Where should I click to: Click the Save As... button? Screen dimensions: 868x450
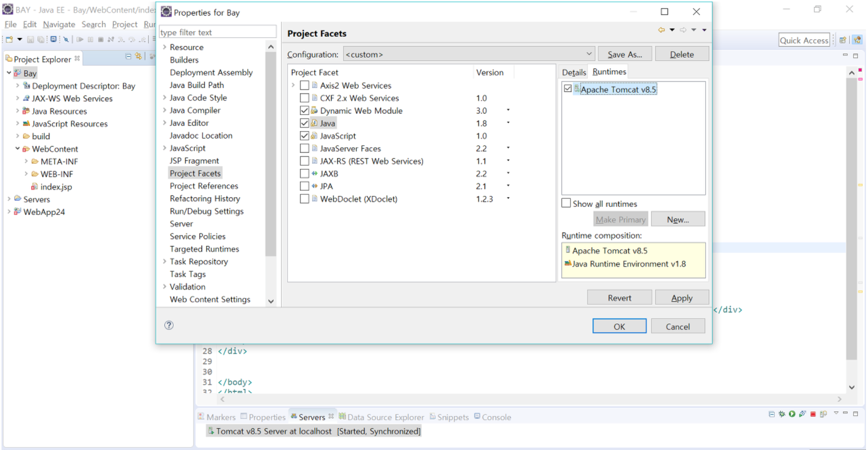pos(625,54)
